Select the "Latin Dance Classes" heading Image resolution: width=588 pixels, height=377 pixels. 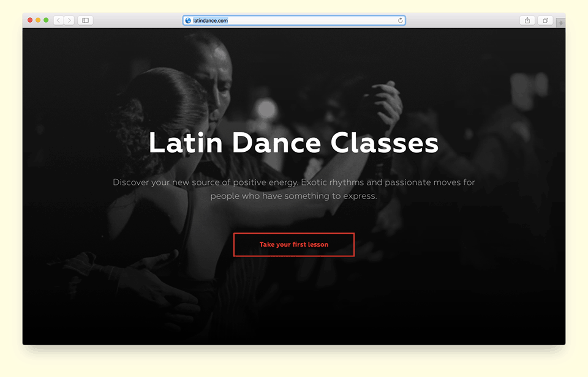[x=294, y=143]
